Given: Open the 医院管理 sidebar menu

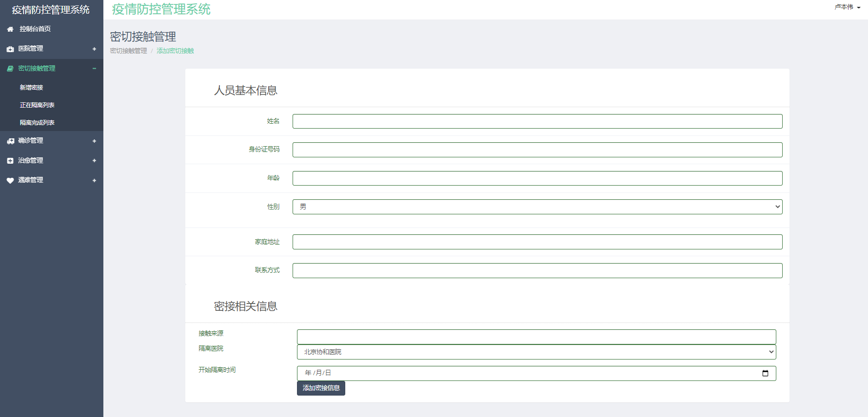Looking at the screenshot, I should 52,49.
